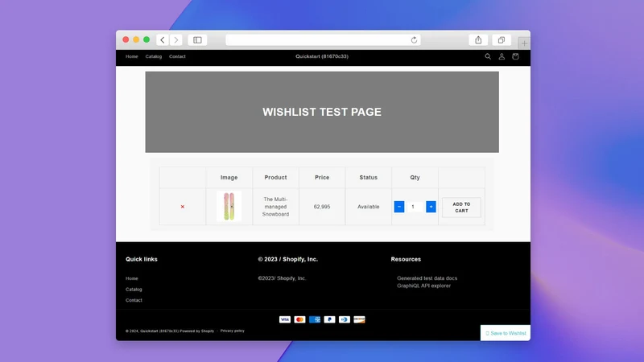
Task: Click the Quickstart store title
Action: pyautogui.click(x=322, y=56)
